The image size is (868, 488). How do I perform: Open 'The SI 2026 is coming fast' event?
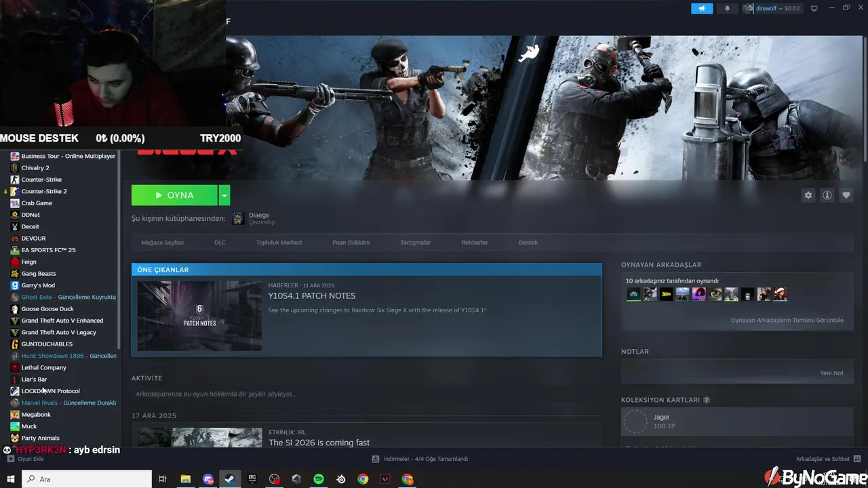coord(319,443)
